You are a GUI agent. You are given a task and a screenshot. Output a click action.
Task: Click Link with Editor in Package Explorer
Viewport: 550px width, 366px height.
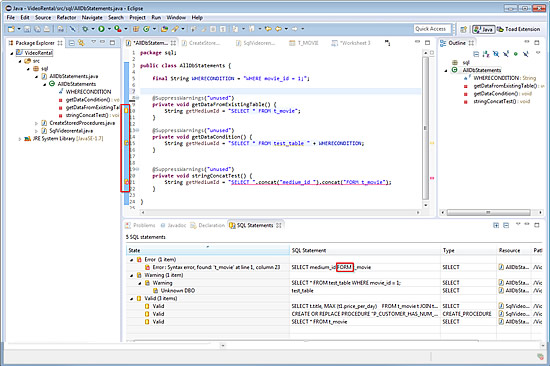(x=81, y=43)
